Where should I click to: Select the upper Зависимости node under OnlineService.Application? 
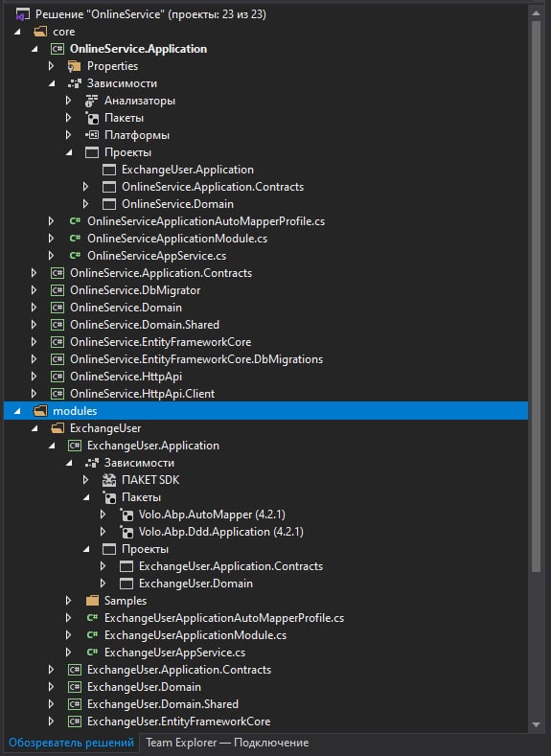click(x=122, y=83)
